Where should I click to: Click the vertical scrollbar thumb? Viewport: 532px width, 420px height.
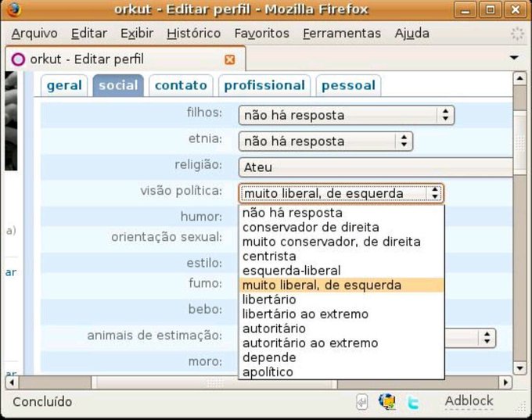tap(519, 142)
